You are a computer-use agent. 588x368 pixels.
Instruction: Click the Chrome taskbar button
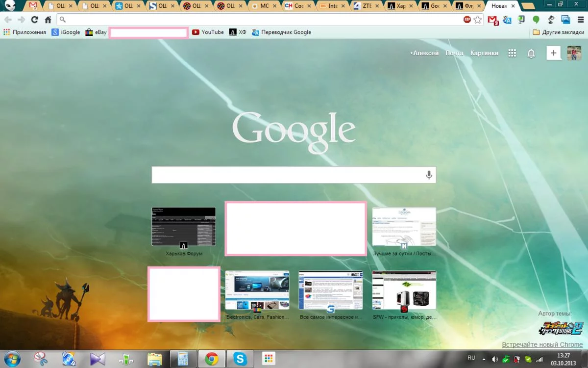click(x=212, y=359)
